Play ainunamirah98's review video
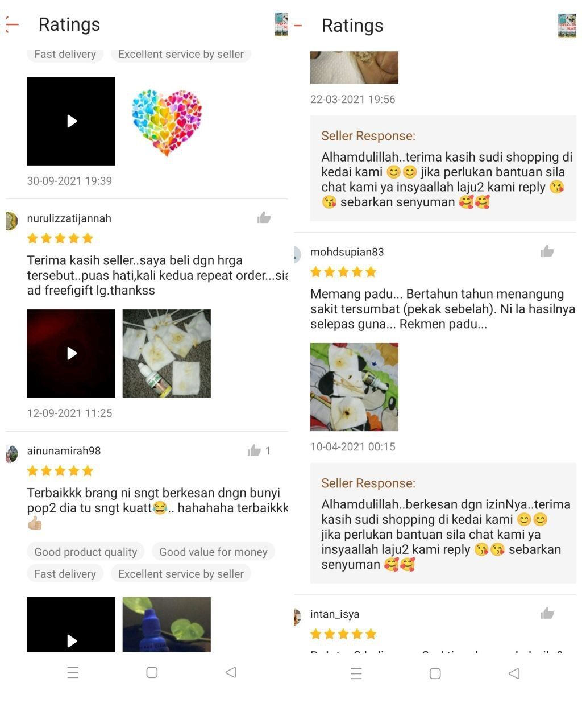 [x=71, y=624]
